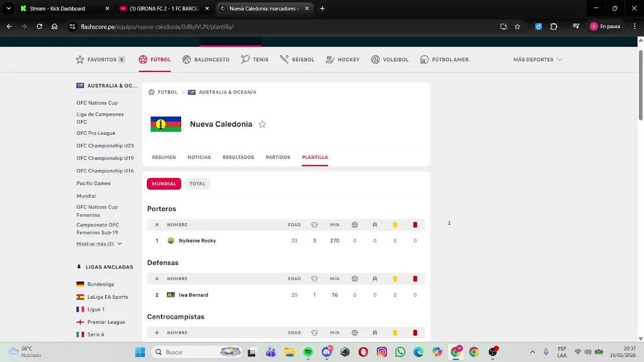Select the Hockey sport tab
Screen dimensions: 644x362
click(x=343, y=59)
